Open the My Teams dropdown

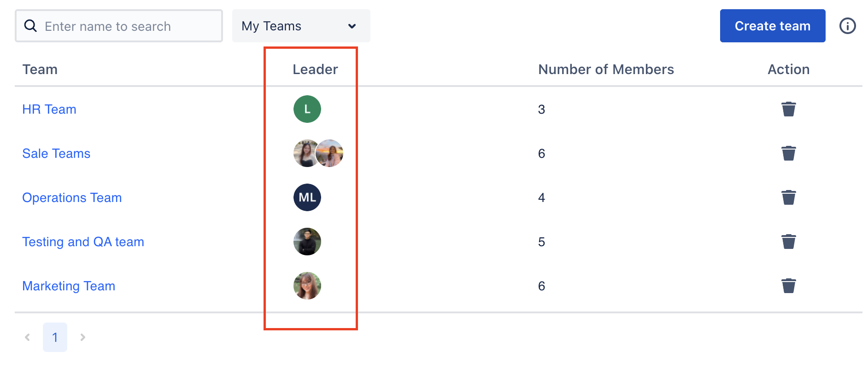(301, 26)
